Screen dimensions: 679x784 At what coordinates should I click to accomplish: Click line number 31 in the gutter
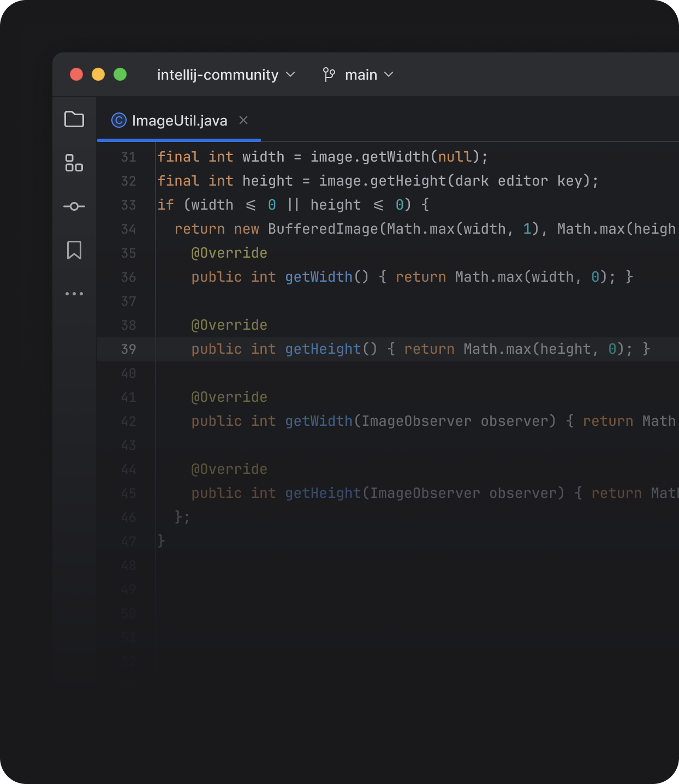pos(128,157)
